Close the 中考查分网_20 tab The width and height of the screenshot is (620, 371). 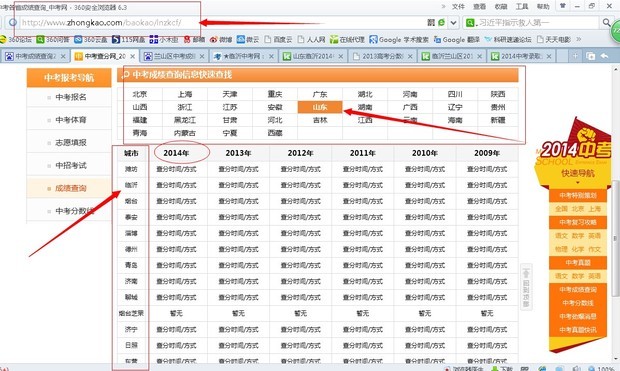(x=132, y=57)
